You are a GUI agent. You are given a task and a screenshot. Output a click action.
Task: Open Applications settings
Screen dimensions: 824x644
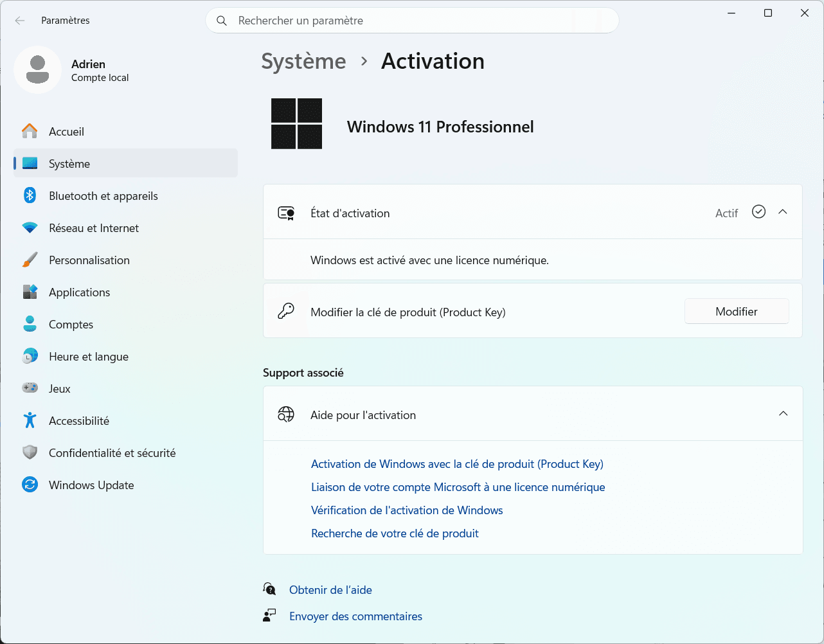(x=125, y=292)
